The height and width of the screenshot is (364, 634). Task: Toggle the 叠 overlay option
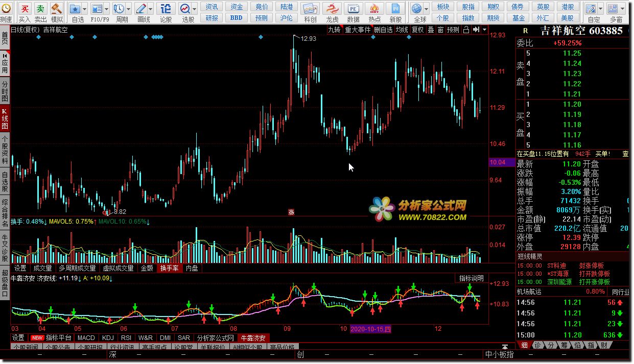[431, 30]
